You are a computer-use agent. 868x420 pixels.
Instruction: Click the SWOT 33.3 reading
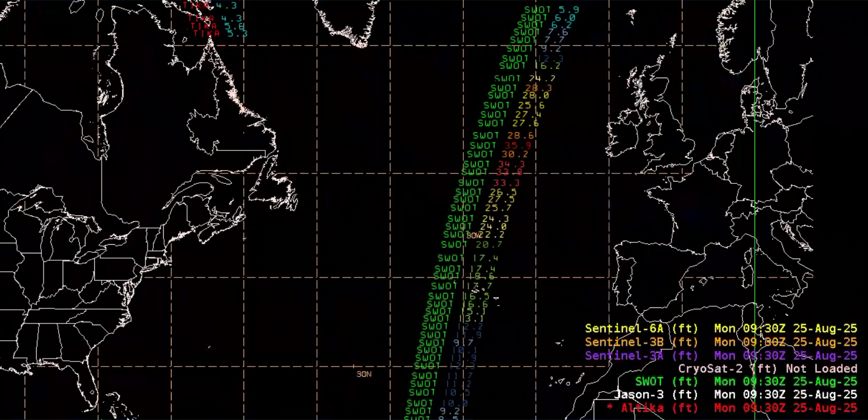pos(489,183)
